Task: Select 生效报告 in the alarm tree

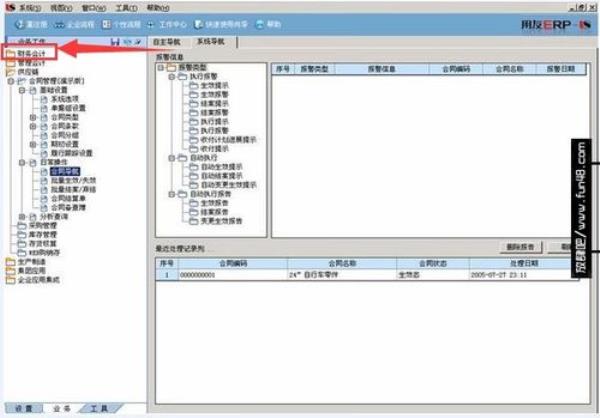Action: tap(214, 203)
